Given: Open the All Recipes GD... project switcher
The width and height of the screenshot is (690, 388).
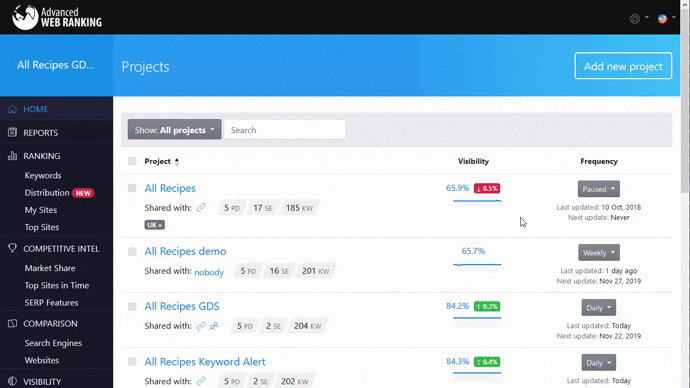Looking at the screenshot, I should click(56, 65).
